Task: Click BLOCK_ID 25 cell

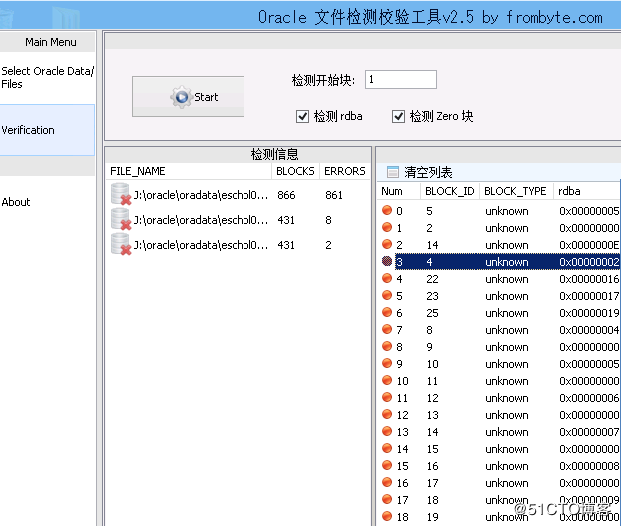Action: point(432,313)
